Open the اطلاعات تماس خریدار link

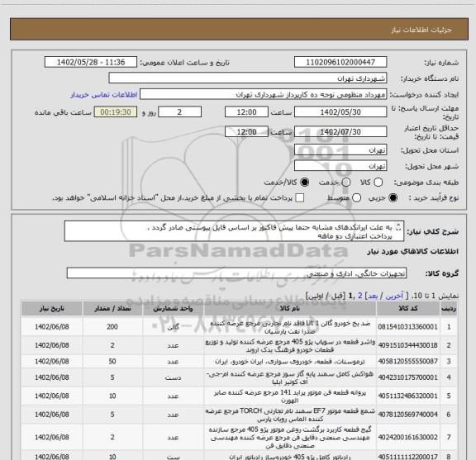pyautogui.click(x=104, y=95)
